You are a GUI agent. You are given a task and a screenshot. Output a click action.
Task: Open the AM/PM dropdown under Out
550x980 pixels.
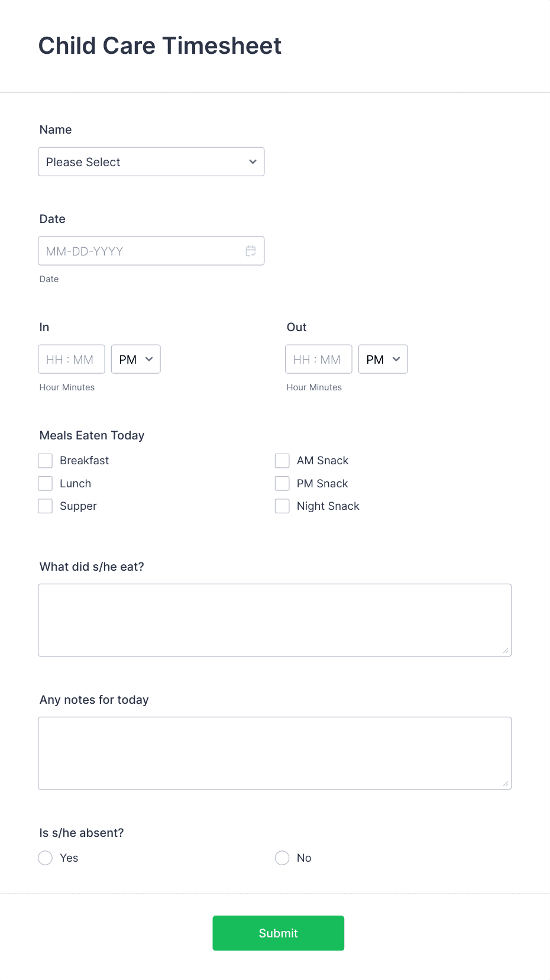click(383, 359)
